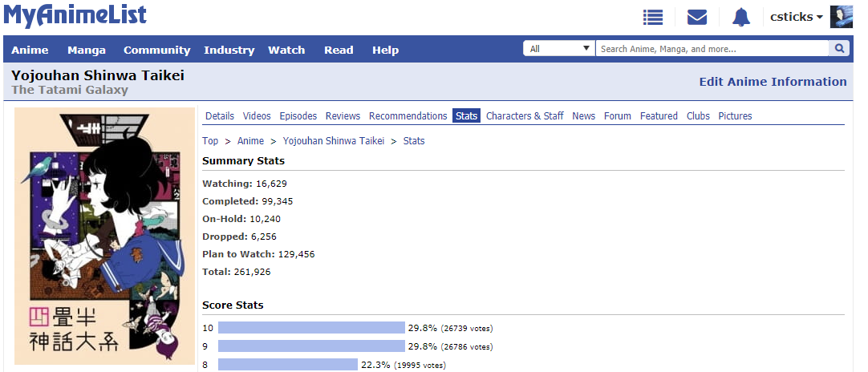The image size is (868, 372).
Task: Click the score 10 bar
Action: pos(311,328)
